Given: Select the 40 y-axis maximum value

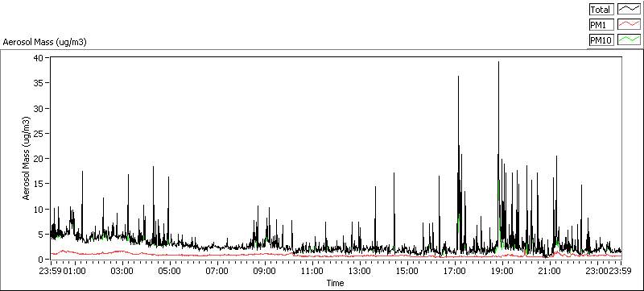Looking at the screenshot, I should point(38,57).
